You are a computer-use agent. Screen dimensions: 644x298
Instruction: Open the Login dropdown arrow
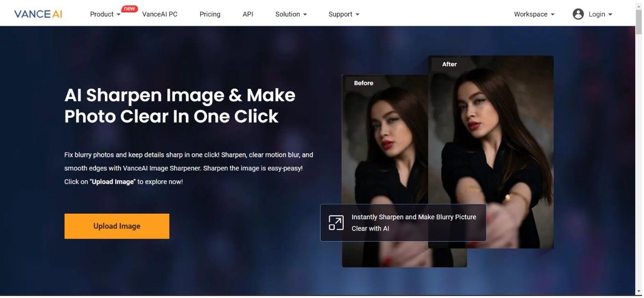[610, 14]
